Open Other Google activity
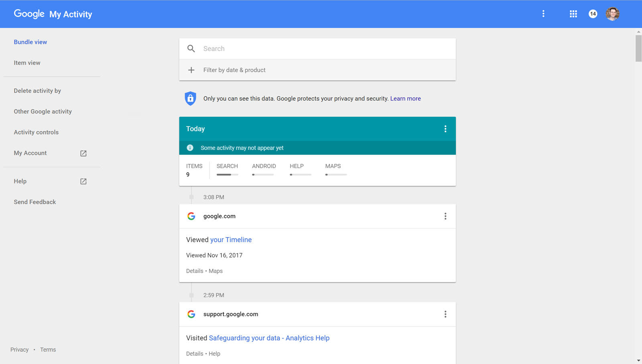Screen dimensions: 642x364 pos(43,112)
